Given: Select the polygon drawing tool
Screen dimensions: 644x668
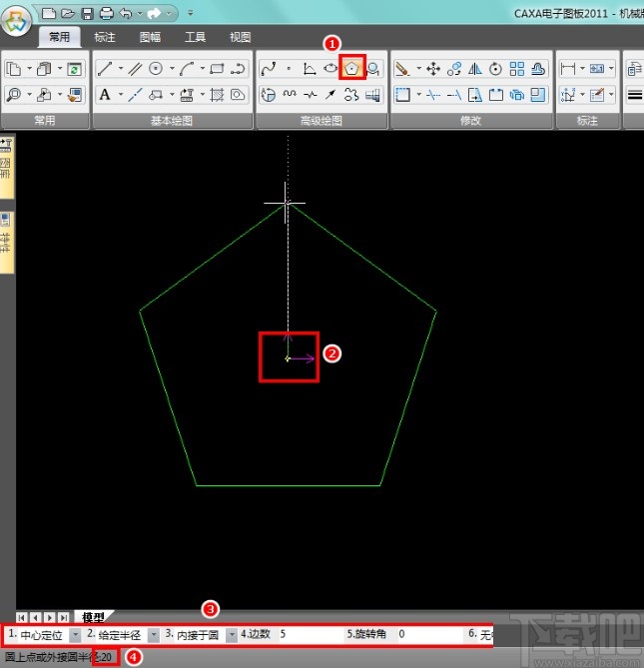Looking at the screenshot, I should coord(352,68).
